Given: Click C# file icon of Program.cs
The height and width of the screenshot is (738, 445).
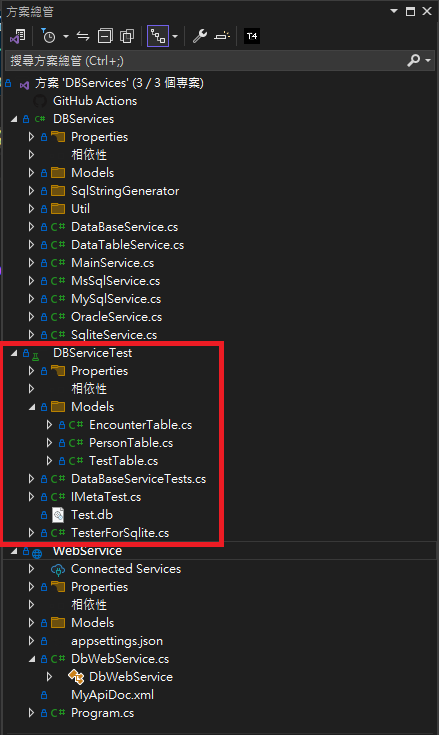Looking at the screenshot, I should pyautogui.click(x=58, y=713).
